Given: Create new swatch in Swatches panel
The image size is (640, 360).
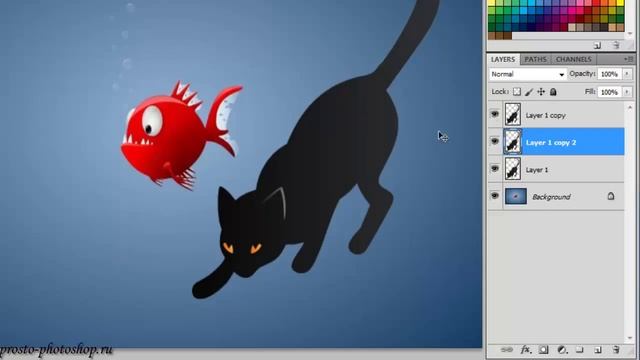Looking at the screenshot, I should (598, 45).
